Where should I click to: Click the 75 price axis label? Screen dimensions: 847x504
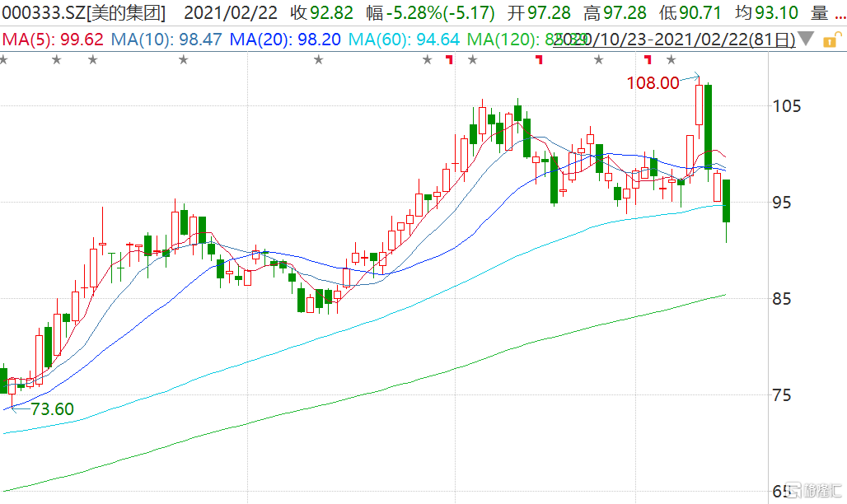[x=782, y=395]
